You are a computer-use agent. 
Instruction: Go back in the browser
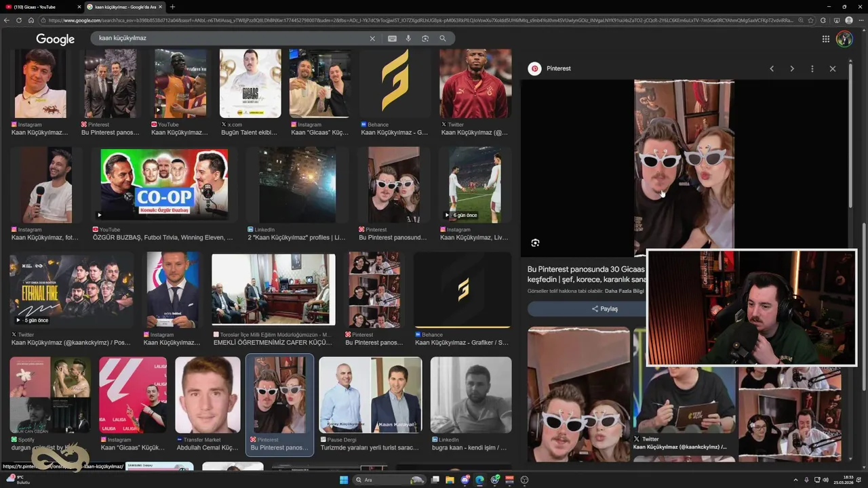click(7, 20)
